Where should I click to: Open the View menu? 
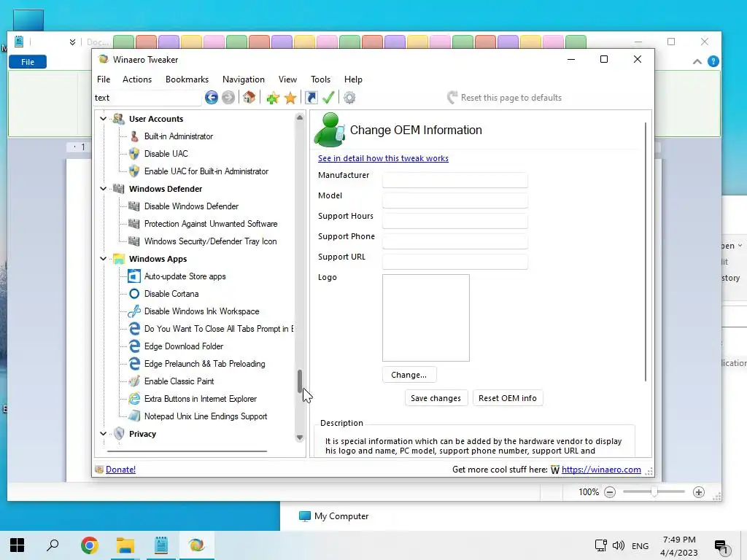[x=287, y=79]
